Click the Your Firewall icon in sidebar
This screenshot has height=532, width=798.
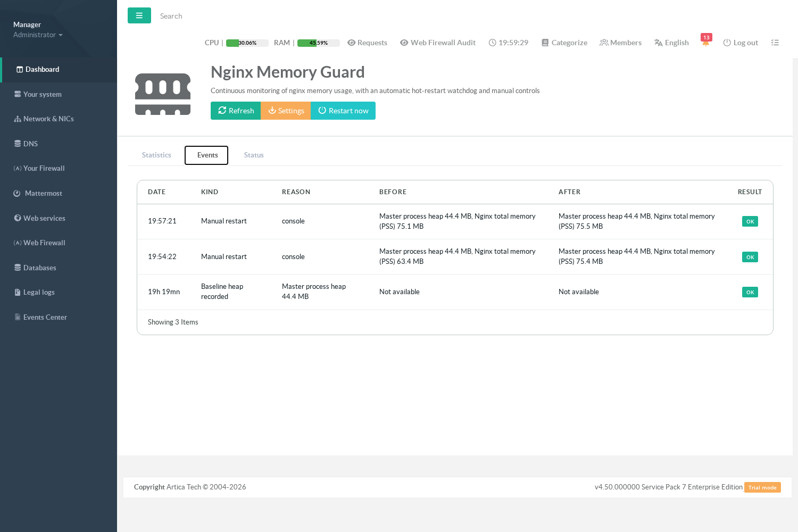pyautogui.click(x=18, y=169)
